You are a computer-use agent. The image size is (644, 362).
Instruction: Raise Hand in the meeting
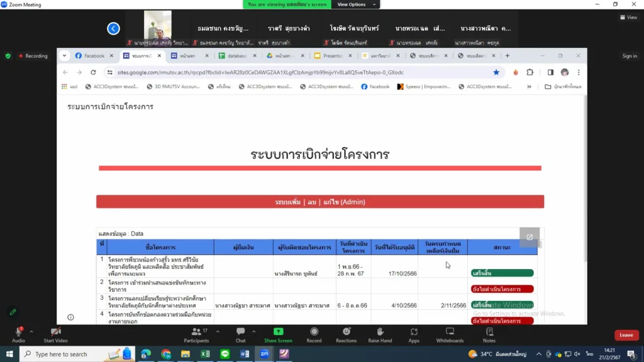click(380, 334)
